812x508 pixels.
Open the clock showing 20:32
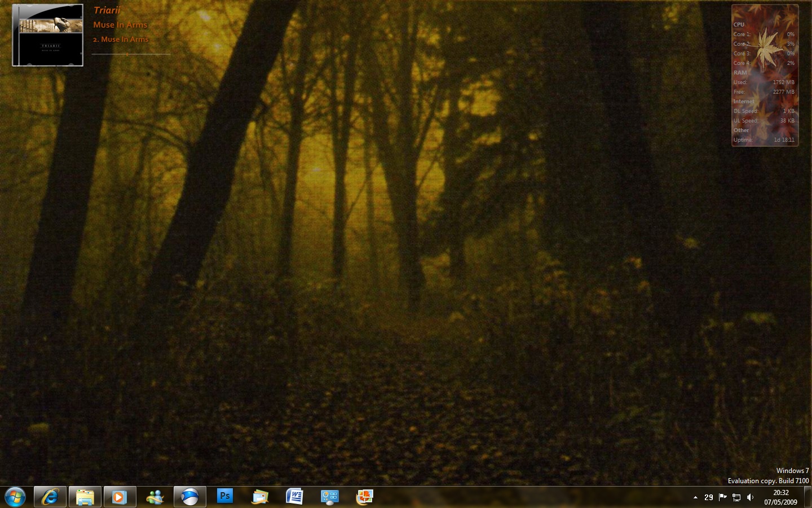780,497
